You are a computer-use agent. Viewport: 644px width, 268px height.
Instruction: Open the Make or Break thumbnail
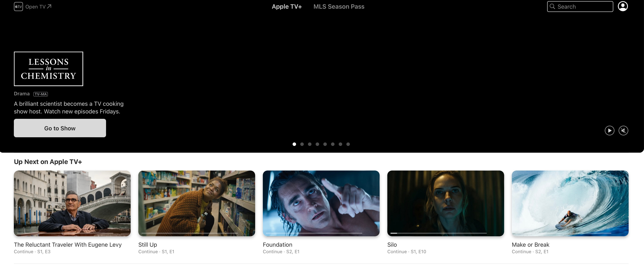coord(570,203)
